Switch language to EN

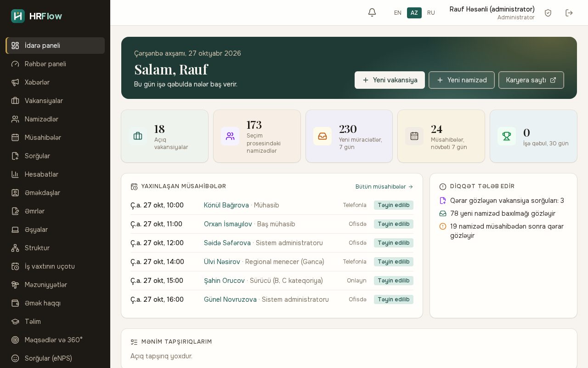(x=398, y=13)
